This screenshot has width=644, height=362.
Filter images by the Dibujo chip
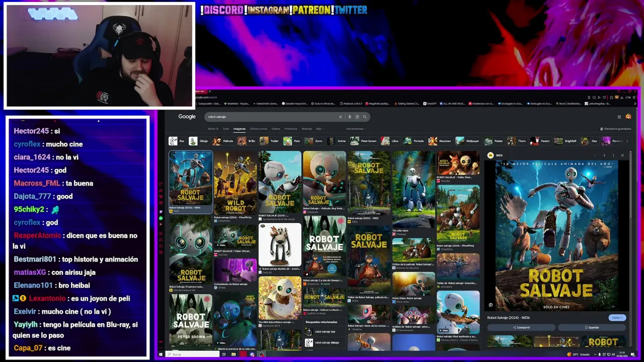click(x=199, y=141)
